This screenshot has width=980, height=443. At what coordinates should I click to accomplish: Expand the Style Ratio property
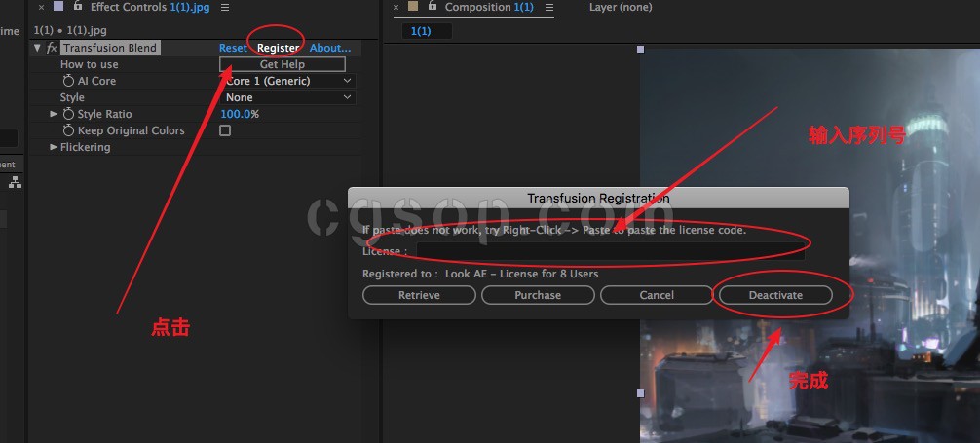coord(54,114)
